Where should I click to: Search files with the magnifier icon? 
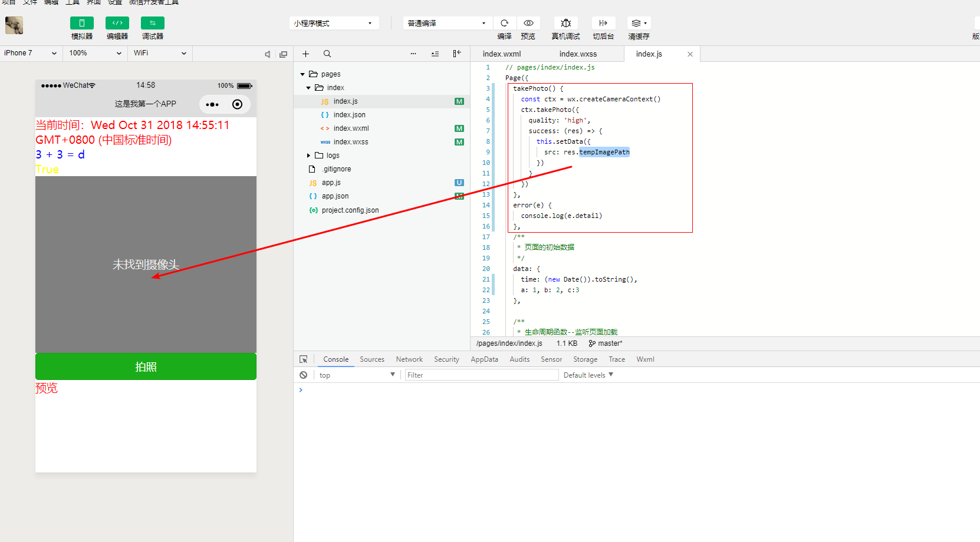pyautogui.click(x=327, y=54)
